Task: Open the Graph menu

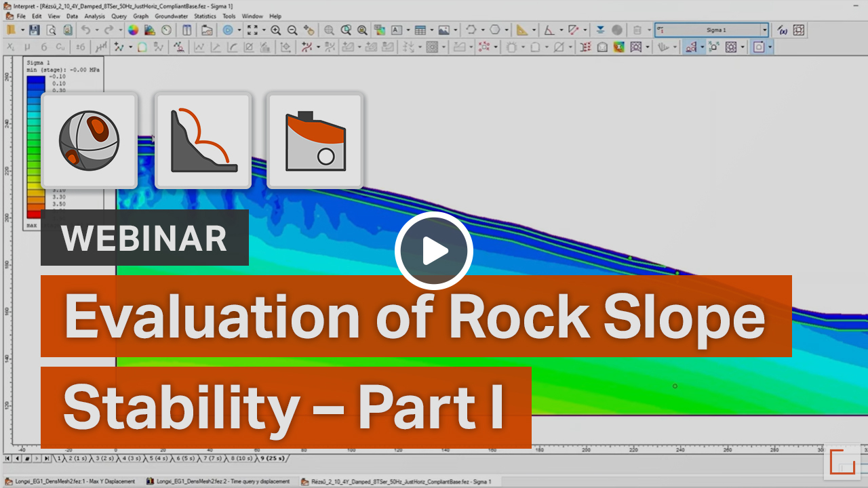Action: [x=141, y=16]
